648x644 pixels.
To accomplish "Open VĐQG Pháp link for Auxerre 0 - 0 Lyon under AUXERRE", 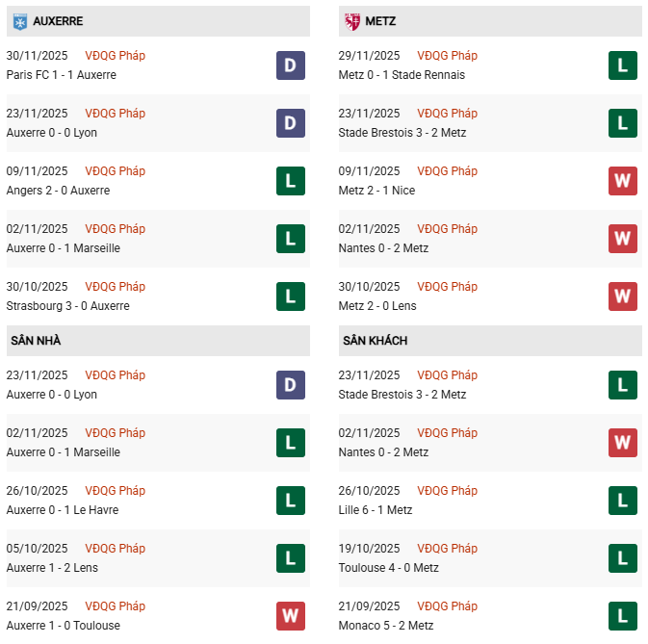I will (x=116, y=114).
